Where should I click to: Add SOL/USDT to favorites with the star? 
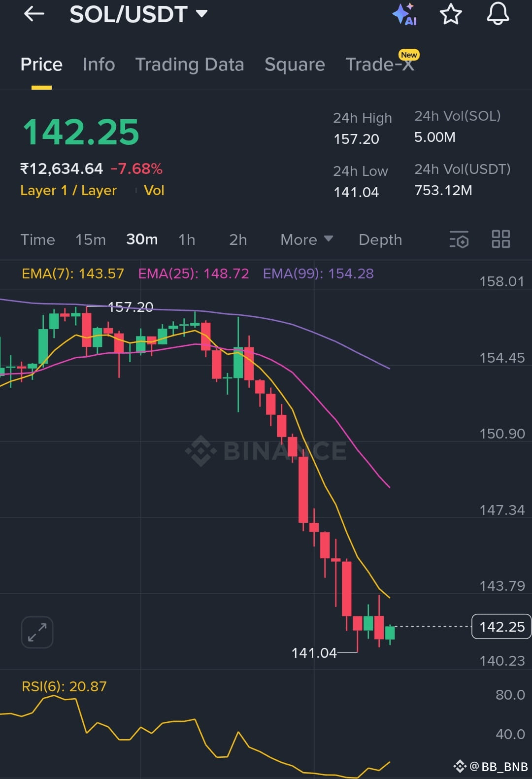point(451,14)
